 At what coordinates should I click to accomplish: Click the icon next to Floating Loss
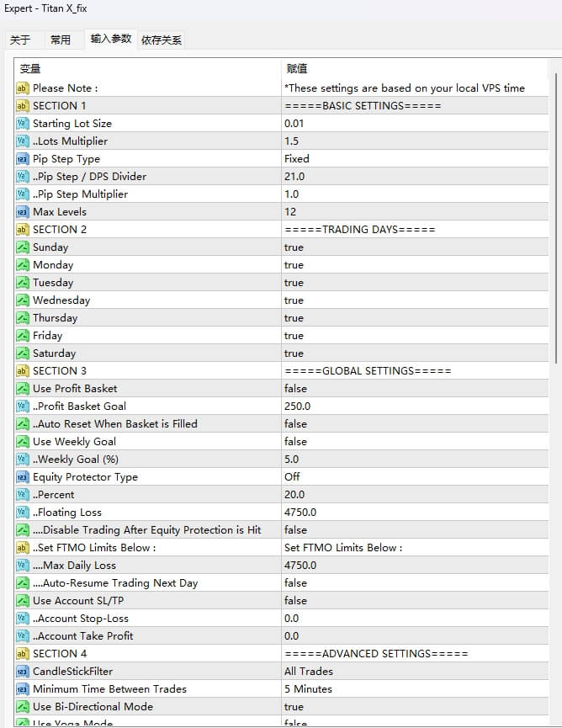(23, 513)
